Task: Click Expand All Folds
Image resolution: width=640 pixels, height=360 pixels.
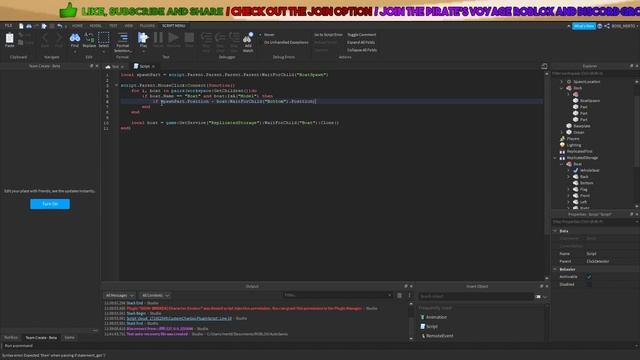Action: click(x=361, y=42)
